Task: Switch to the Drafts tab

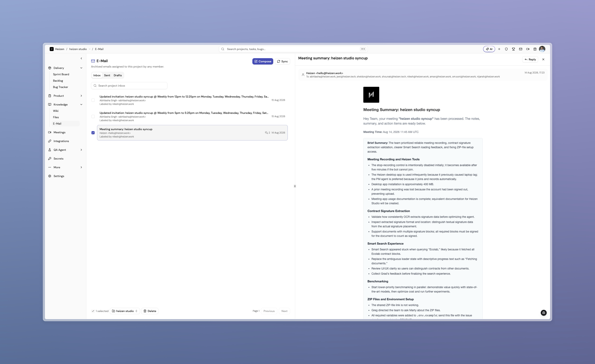Action: 118,75
